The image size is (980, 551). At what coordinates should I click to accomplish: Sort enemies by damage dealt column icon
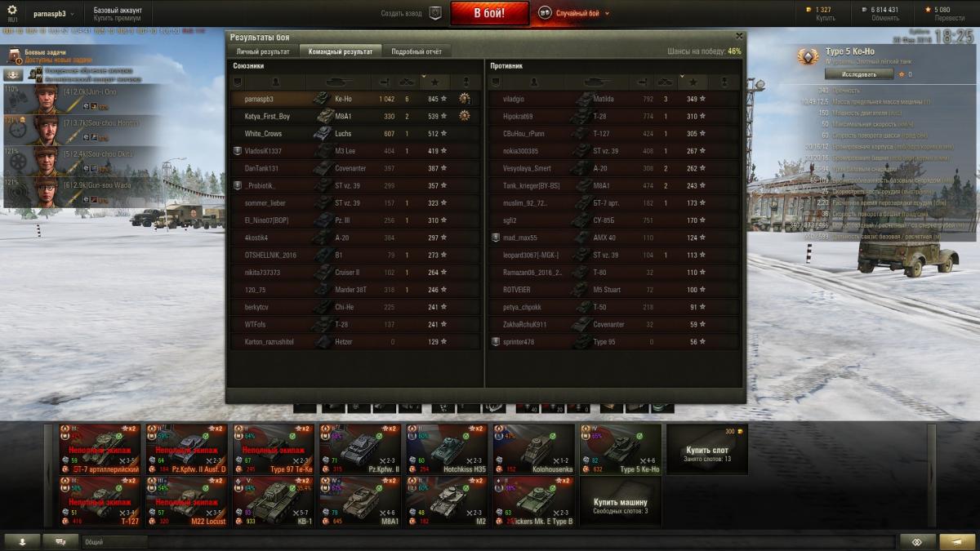point(644,82)
